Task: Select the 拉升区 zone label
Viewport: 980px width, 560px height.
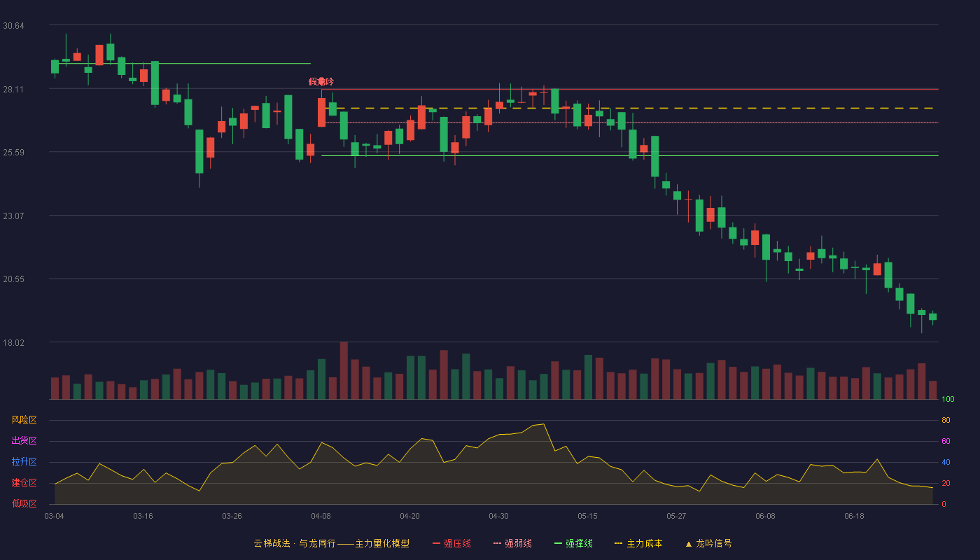Action: [24, 462]
